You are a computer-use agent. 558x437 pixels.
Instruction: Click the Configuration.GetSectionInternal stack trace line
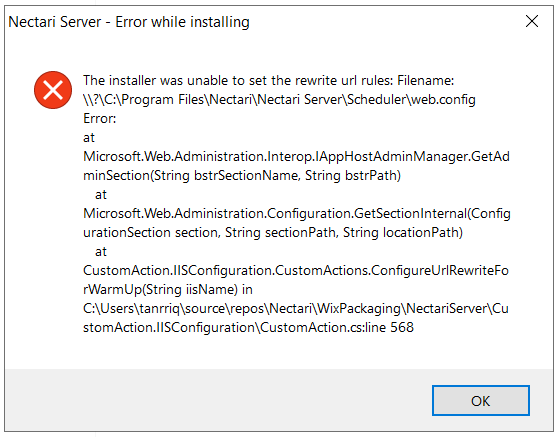coord(297,214)
